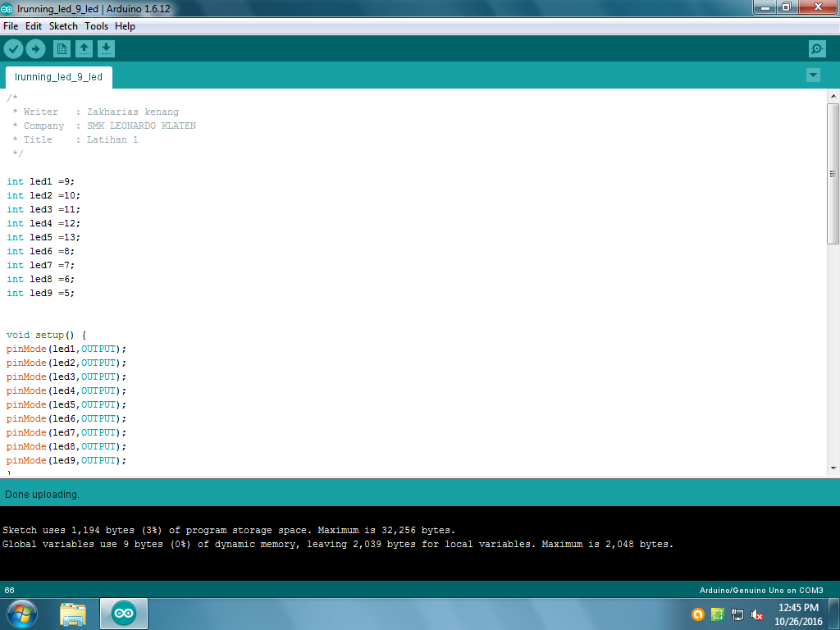Click the 'pinMode(led9,OUTPUT);' line
The width and height of the screenshot is (840, 630).
point(66,460)
